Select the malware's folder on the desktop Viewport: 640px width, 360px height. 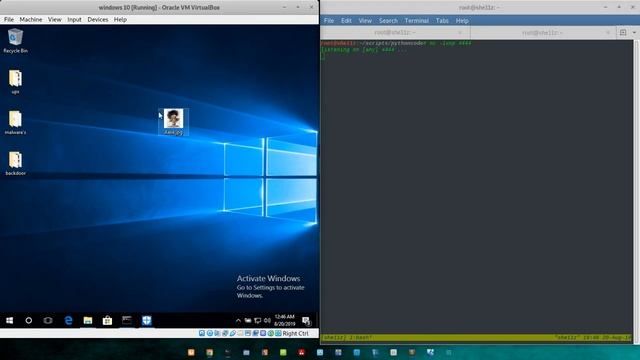coord(15,122)
